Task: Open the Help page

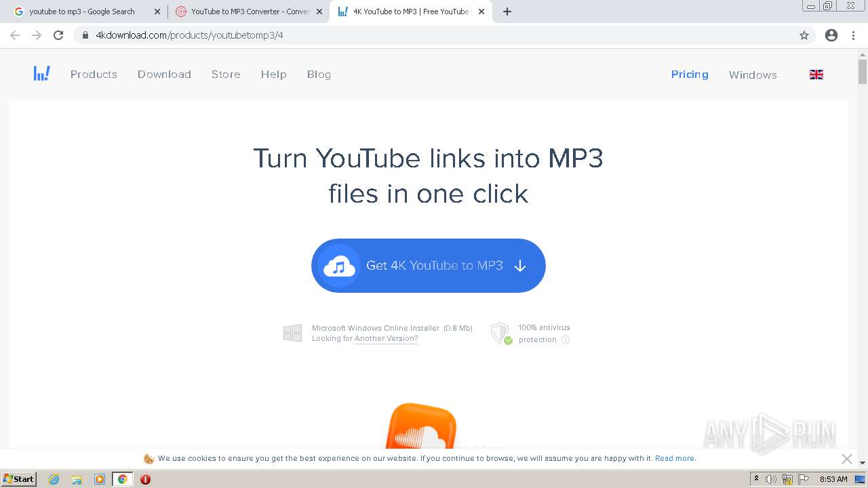Action: pos(274,75)
